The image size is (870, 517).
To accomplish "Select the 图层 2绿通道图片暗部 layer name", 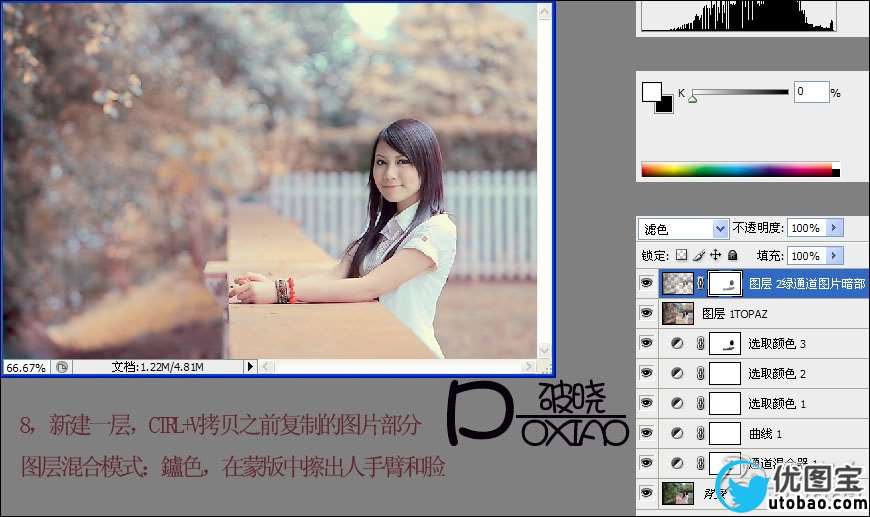I will coord(807,283).
